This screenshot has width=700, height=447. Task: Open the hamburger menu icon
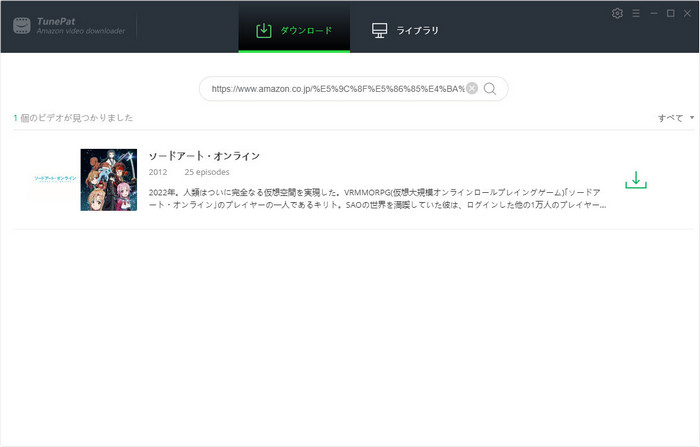coord(636,13)
